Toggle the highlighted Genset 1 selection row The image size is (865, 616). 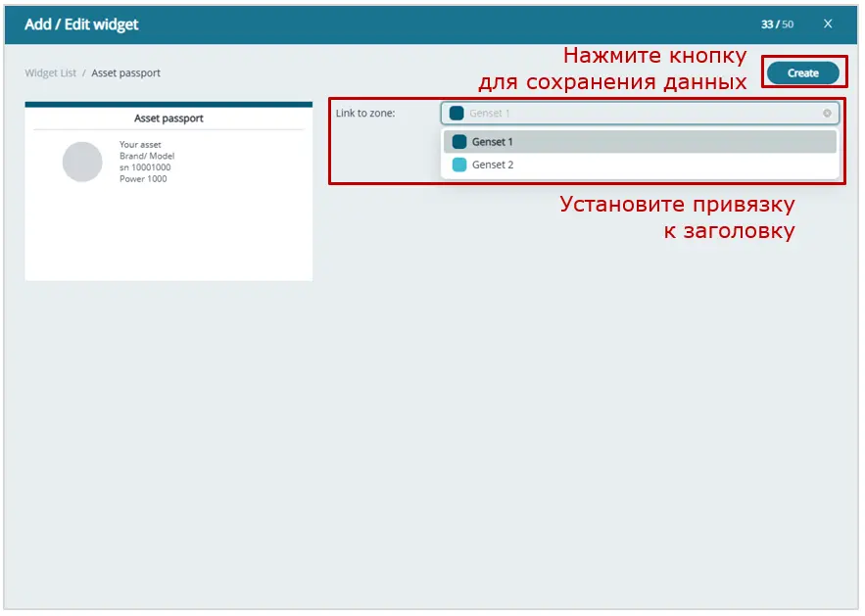pos(637,140)
